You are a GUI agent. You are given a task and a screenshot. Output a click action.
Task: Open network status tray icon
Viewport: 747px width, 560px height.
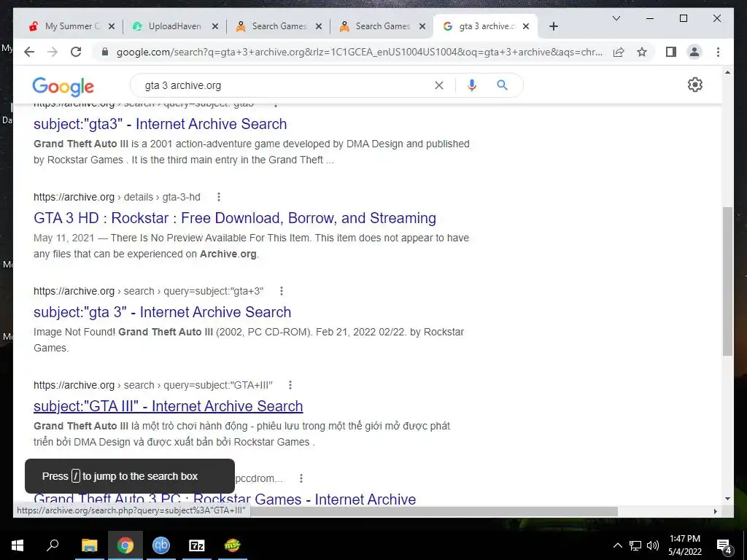[635, 545]
